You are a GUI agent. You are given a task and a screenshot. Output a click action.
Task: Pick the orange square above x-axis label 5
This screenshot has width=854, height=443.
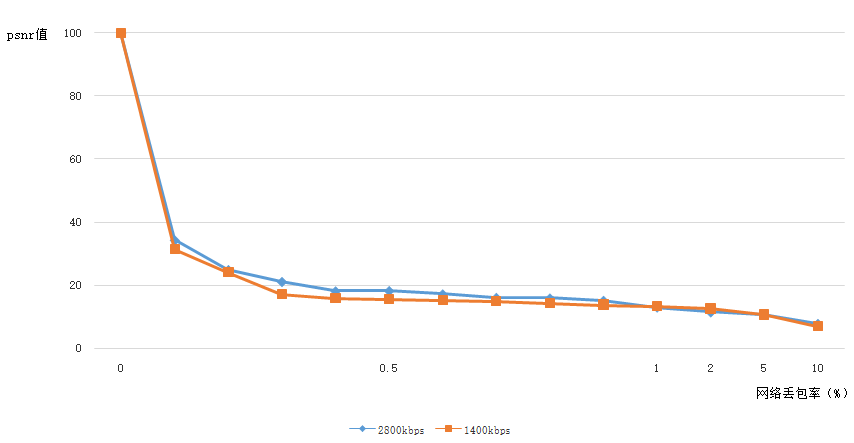[764, 315]
